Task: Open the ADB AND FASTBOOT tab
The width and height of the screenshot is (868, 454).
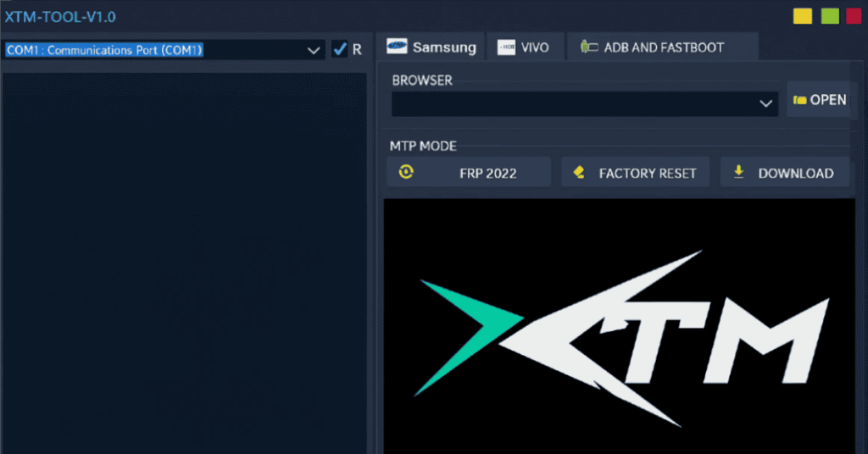Action: click(x=661, y=47)
